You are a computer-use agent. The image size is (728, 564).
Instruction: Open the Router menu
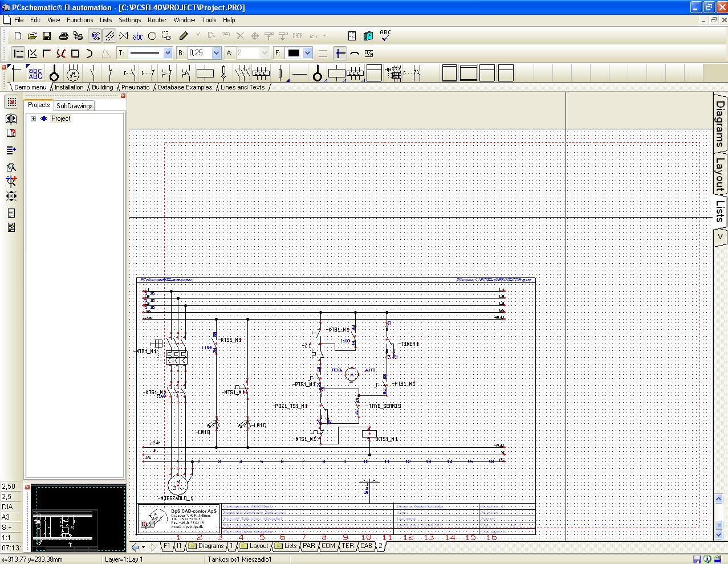[x=157, y=19]
